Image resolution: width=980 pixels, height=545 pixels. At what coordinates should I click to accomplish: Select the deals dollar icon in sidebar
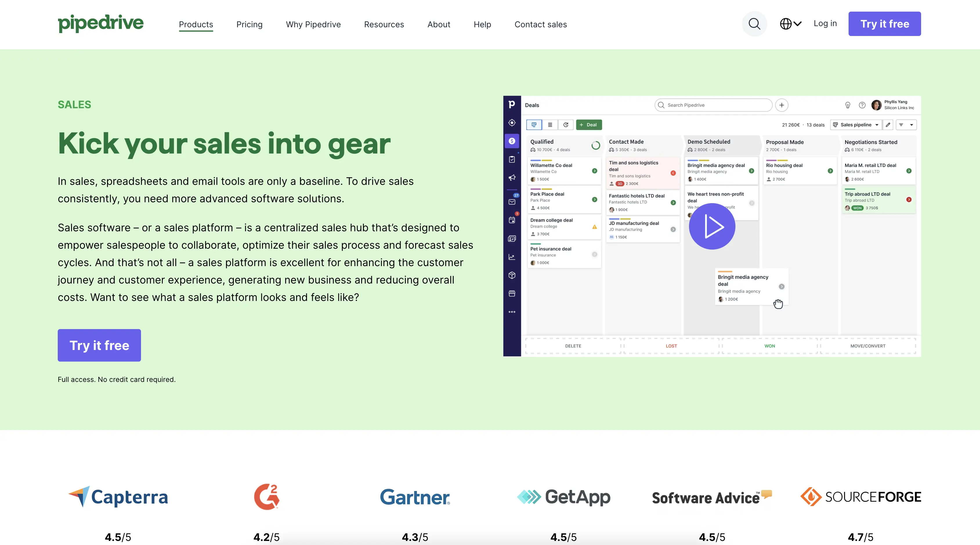tap(512, 141)
